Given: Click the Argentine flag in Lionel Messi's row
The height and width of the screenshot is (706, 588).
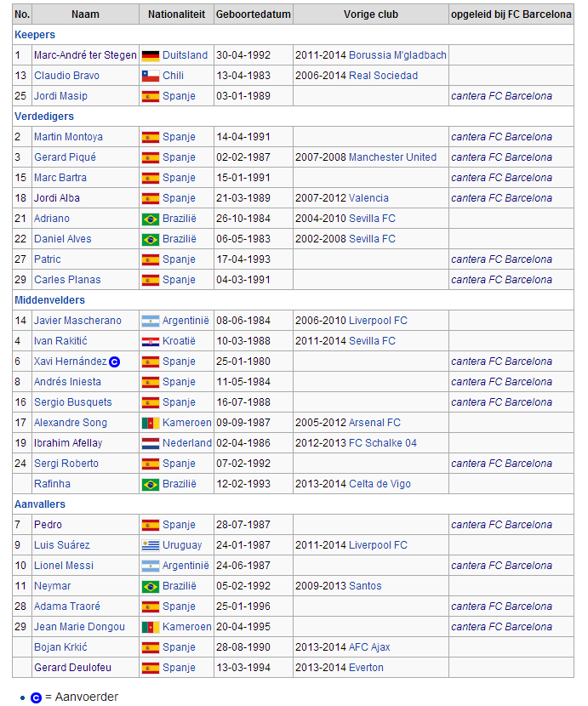Looking at the screenshot, I should [x=151, y=566].
